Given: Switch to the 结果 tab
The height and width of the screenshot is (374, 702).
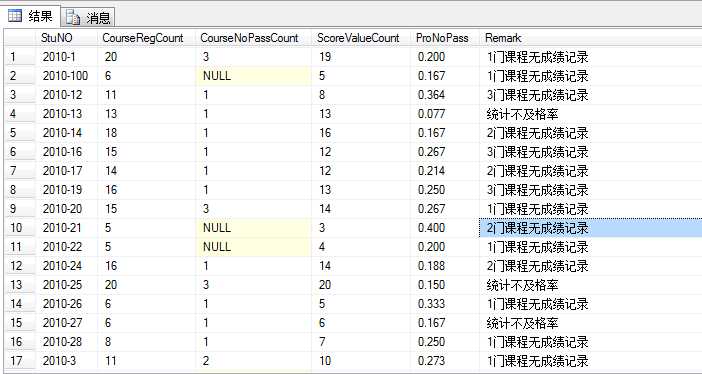Looking at the screenshot, I should click(x=30, y=17).
